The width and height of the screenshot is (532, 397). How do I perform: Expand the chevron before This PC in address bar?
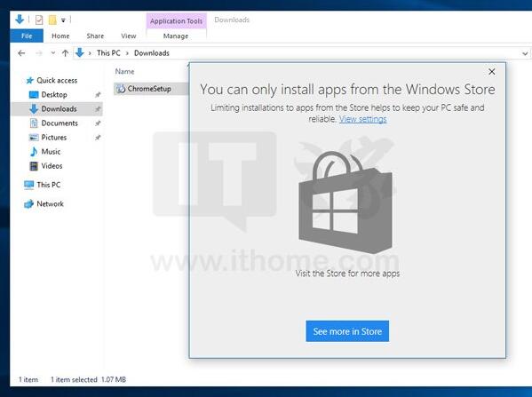[90, 53]
